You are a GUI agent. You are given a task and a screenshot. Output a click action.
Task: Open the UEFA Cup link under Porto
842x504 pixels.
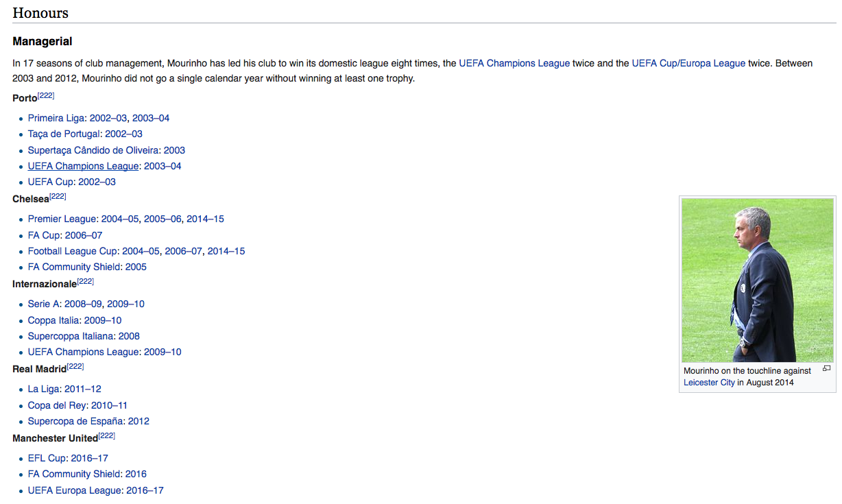tap(50, 182)
